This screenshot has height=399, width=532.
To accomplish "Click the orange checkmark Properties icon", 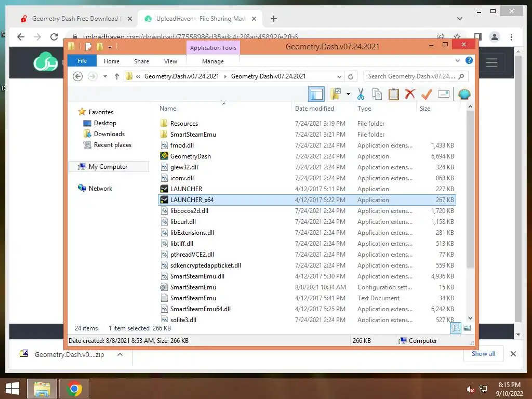I will click(x=427, y=94).
